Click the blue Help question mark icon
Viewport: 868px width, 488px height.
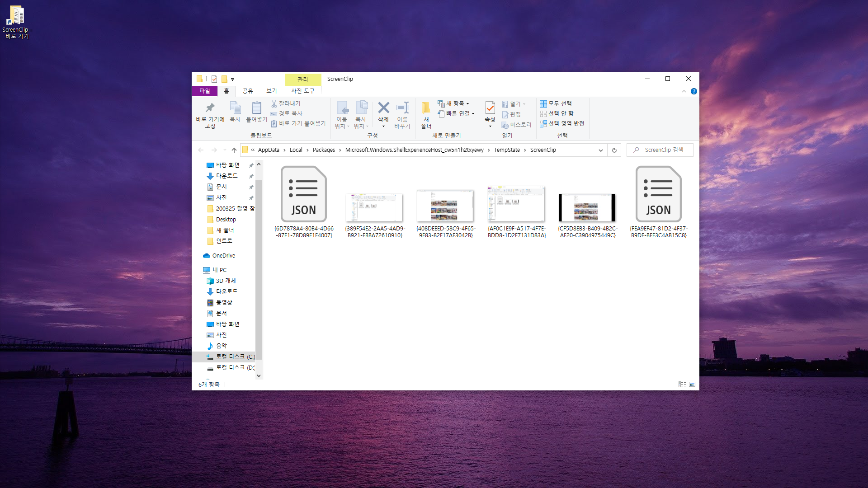[693, 91]
